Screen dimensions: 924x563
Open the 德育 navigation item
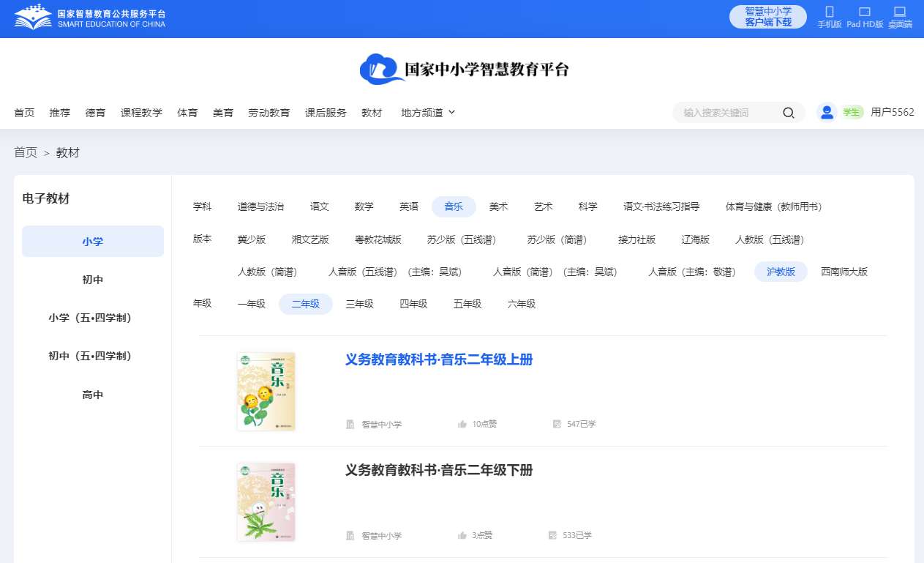pos(95,113)
